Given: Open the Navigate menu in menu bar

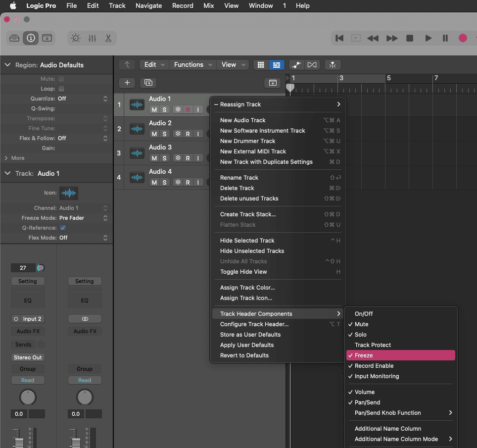Looking at the screenshot, I should pyautogui.click(x=149, y=6).
